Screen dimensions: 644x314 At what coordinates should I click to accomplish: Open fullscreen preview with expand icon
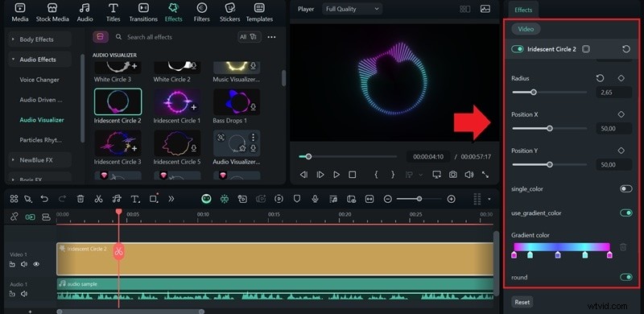coord(485,175)
